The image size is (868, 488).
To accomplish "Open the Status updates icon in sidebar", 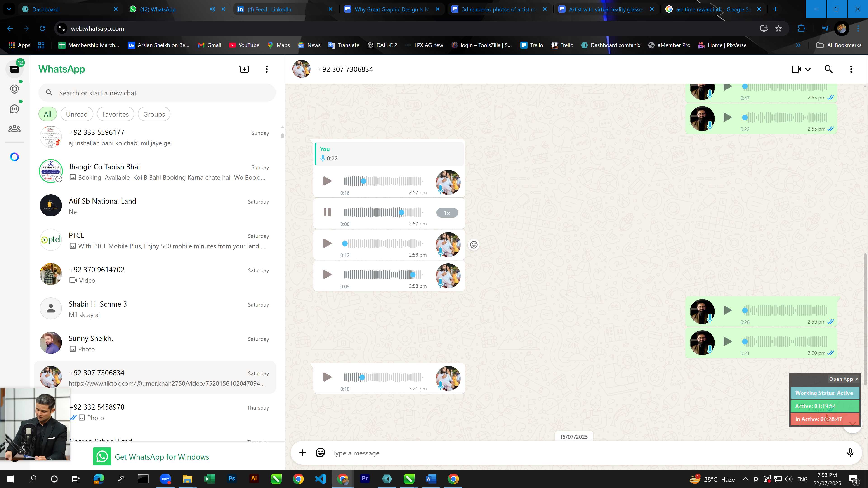I will (x=14, y=89).
